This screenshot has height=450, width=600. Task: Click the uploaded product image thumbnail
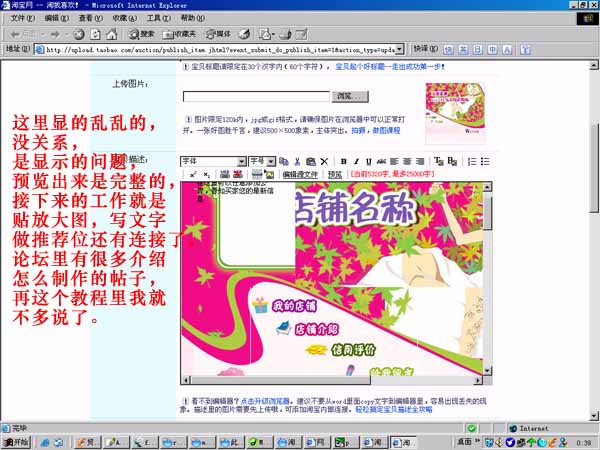455,112
